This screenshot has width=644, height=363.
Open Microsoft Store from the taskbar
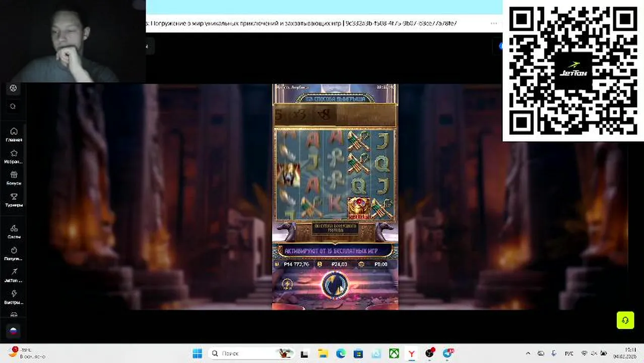tap(358, 353)
